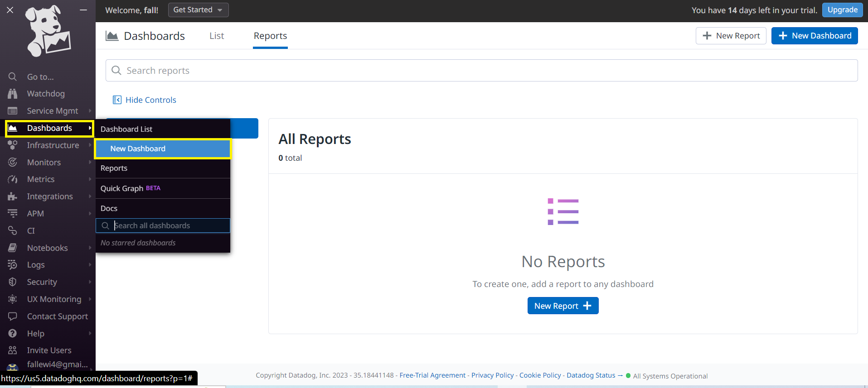
Task: Open the Datadog Status link
Action: tap(591, 375)
